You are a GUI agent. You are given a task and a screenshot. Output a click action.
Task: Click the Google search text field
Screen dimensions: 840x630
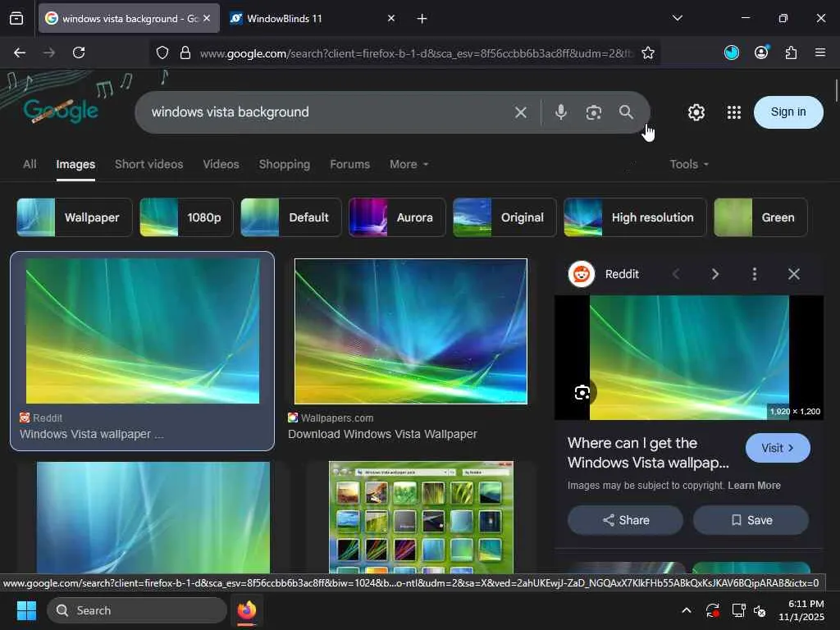(326, 112)
